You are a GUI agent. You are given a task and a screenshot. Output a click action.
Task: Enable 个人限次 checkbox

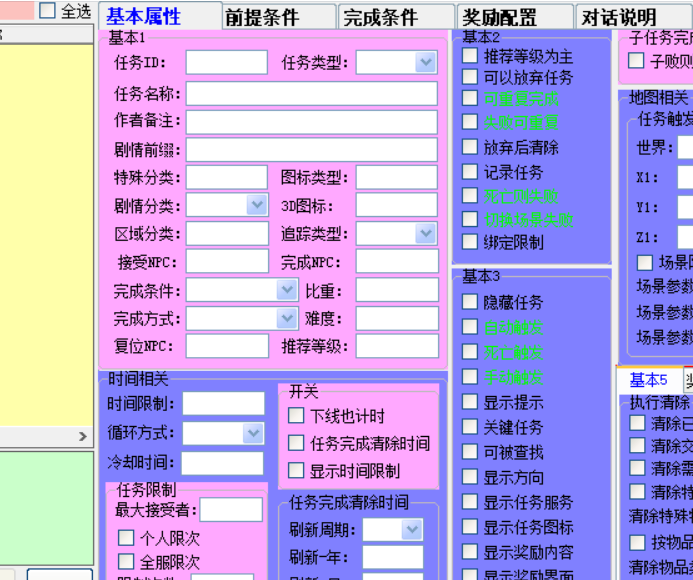click(x=126, y=538)
